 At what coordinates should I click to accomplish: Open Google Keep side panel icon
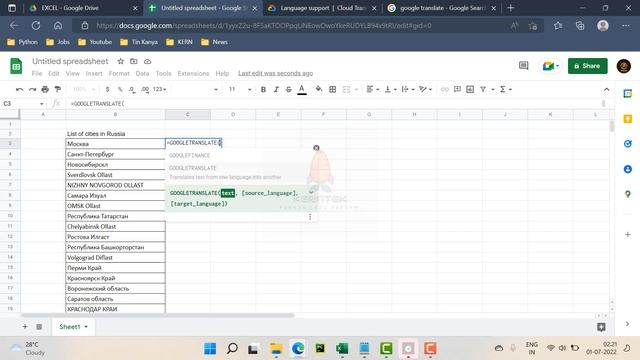[x=628, y=119]
